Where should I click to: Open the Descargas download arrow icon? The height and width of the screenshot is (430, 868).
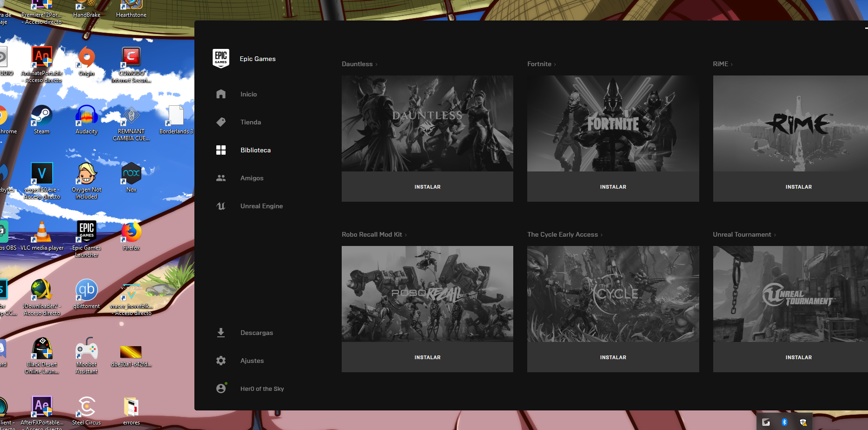point(221,333)
